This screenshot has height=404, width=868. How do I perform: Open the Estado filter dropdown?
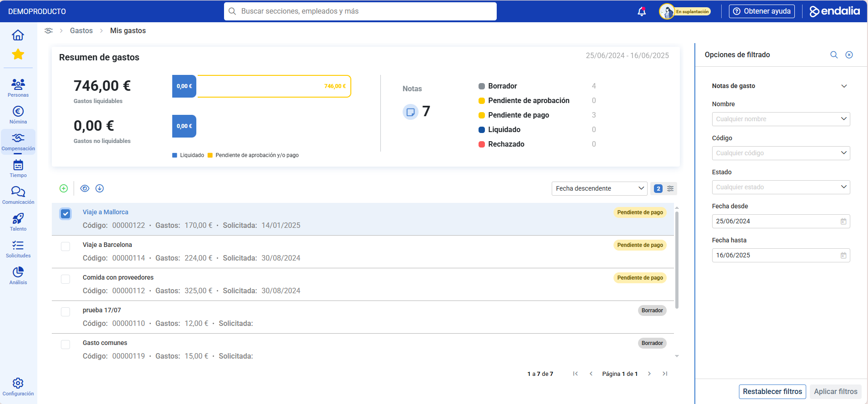pos(781,187)
